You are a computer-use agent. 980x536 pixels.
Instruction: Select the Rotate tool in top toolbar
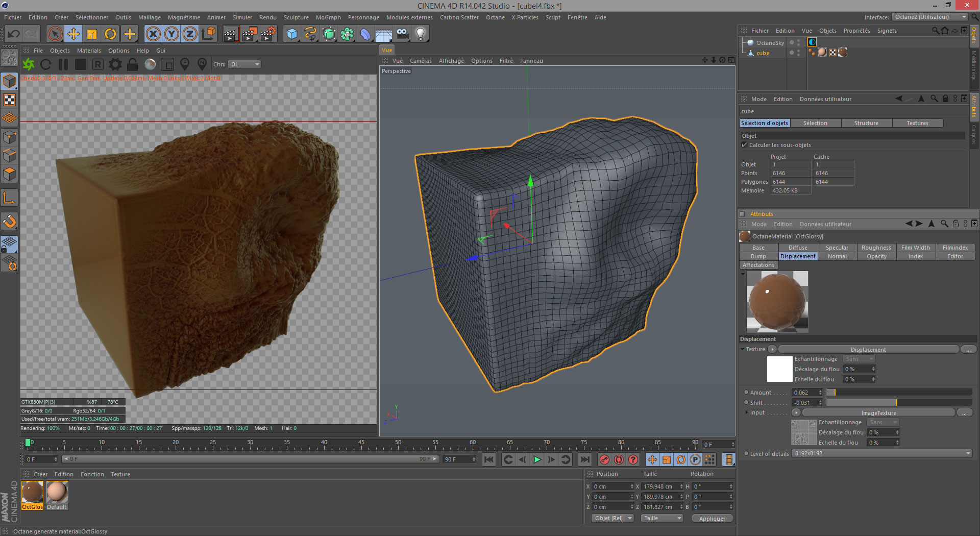[110, 34]
